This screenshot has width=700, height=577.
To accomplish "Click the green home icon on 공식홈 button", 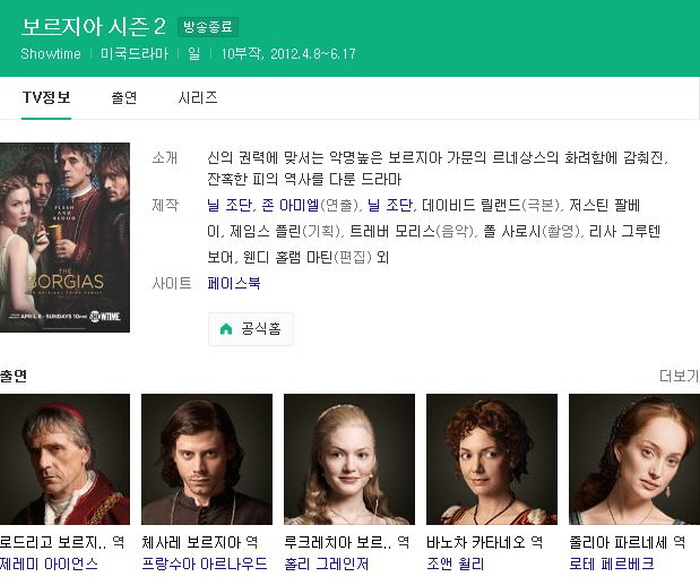I will click(x=226, y=329).
